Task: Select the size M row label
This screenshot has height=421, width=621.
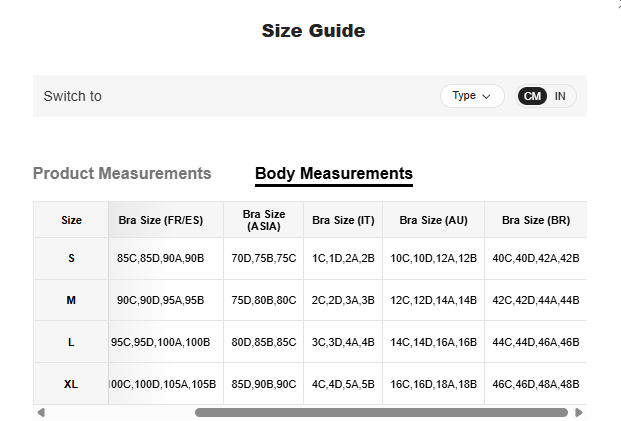Action: 71,300
